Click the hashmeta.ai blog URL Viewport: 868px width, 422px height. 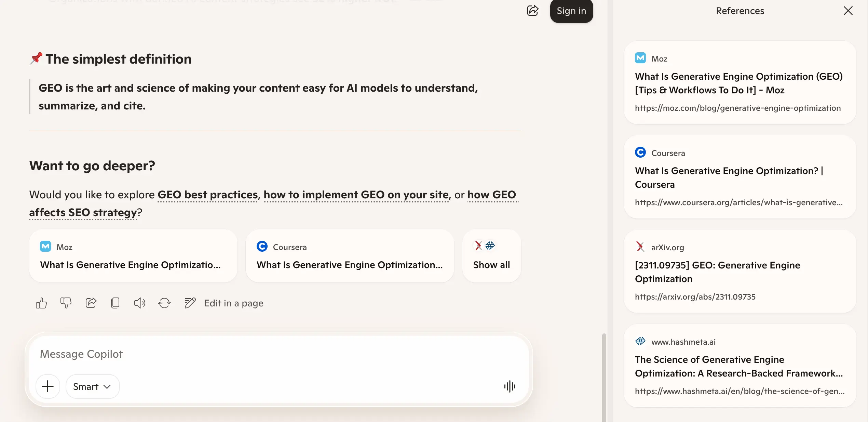click(740, 391)
